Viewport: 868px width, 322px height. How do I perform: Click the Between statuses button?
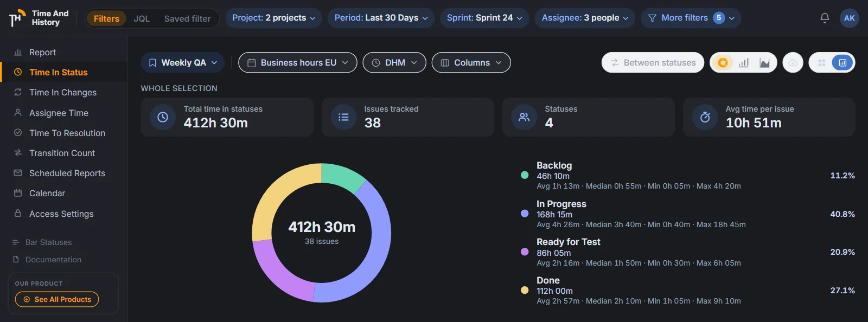(653, 63)
